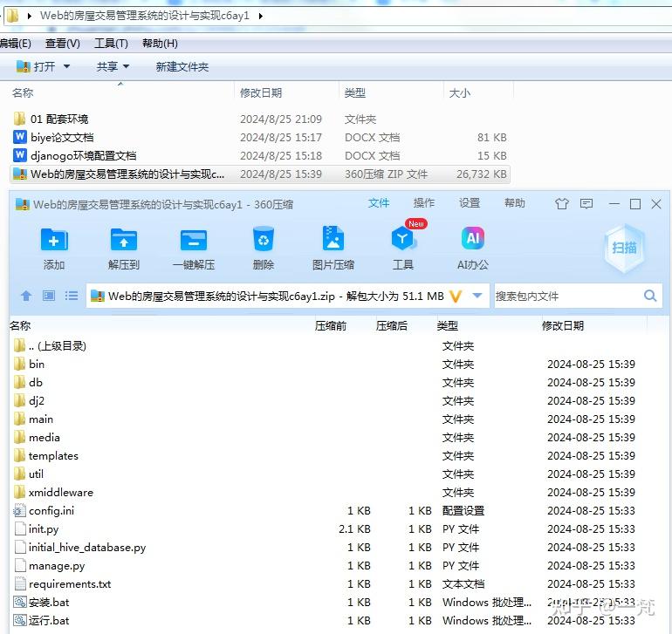Switch to thumbnail view icon in 360压缩

click(x=48, y=296)
